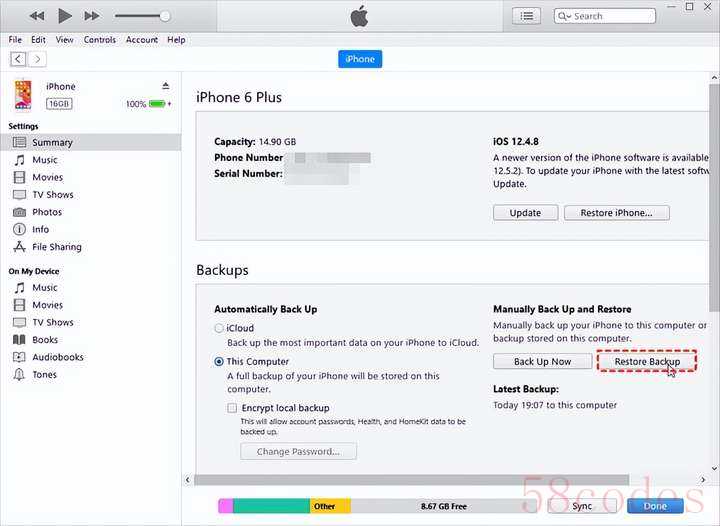
Task: Click the vertical scrollbar up arrow
Action: 714,78
